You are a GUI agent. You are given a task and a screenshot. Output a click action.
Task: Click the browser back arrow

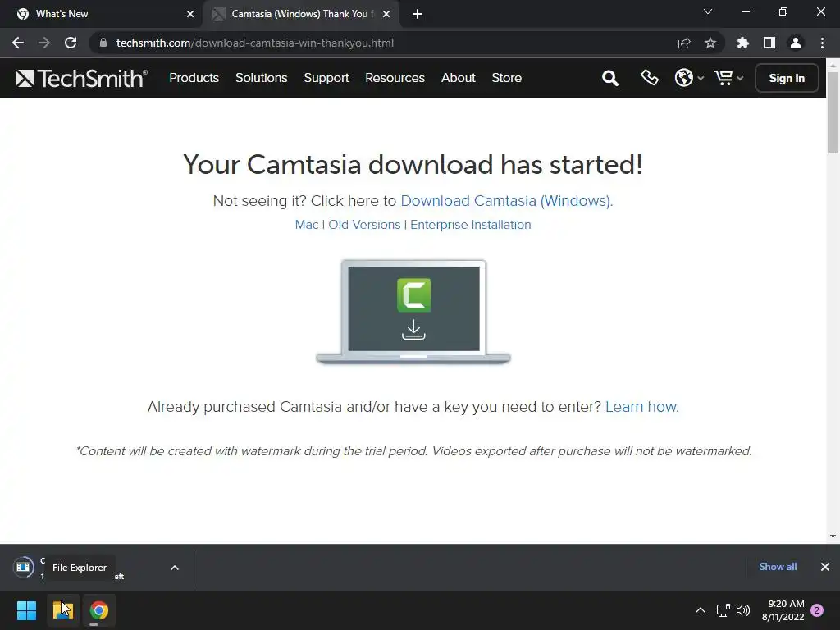(18, 43)
